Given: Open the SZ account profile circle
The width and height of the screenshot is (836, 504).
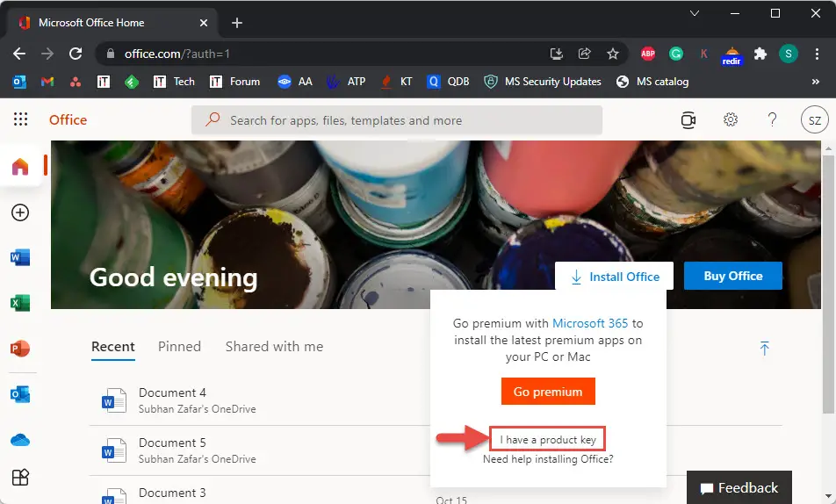Looking at the screenshot, I should (x=814, y=120).
